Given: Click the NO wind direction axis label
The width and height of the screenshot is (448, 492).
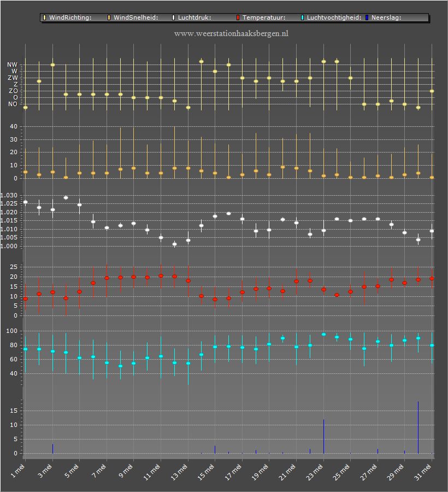Looking at the screenshot, I should click(x=13, y=104).
